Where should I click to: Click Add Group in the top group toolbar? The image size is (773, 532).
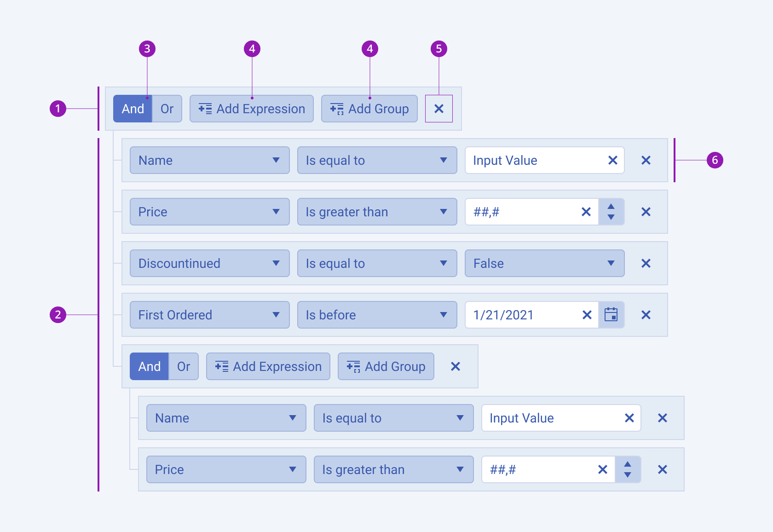point(369,109)
